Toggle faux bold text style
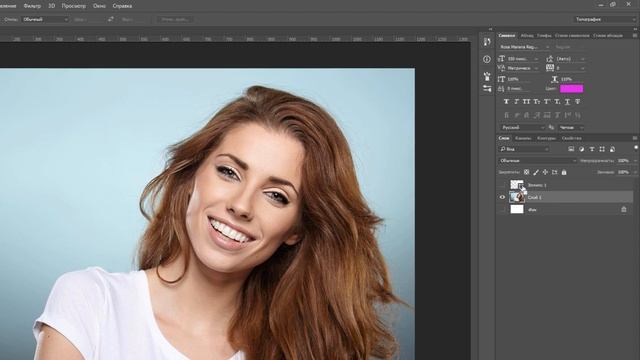The width and height of the screenshot is (640, 360). point(506,101)
